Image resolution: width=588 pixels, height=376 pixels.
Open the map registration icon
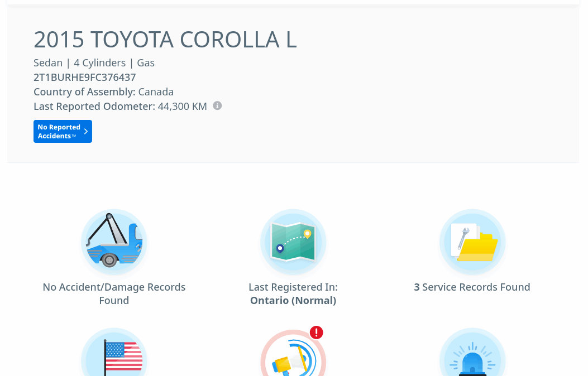tap(293, 242)
